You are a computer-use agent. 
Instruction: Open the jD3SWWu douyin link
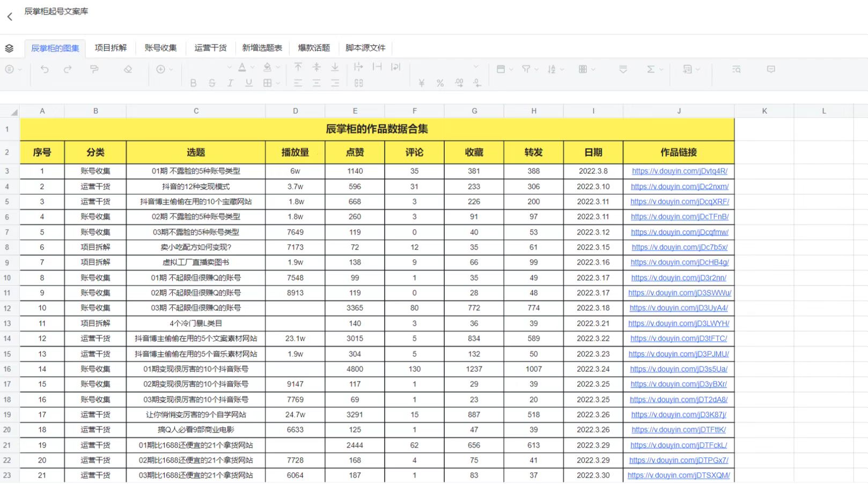click(x=679, y=293)
